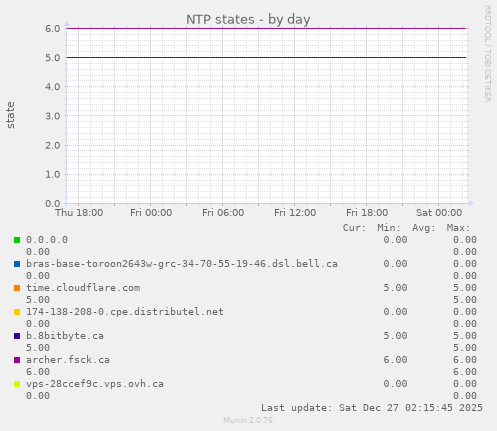The height and width of the screenshot is (431, 497).
Task: Select the archer.fsck.ca legend entry
Action: coord(68,360)
